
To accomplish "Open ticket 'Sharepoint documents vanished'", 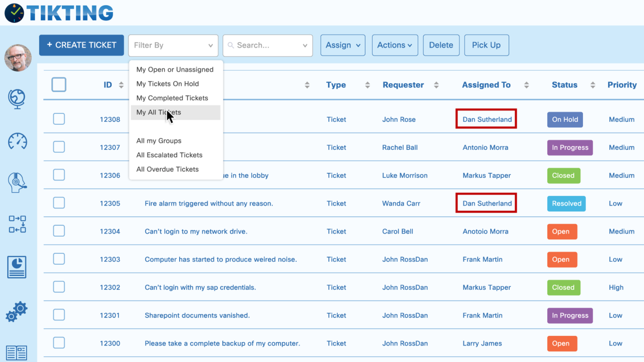I will tap(197, 315).
